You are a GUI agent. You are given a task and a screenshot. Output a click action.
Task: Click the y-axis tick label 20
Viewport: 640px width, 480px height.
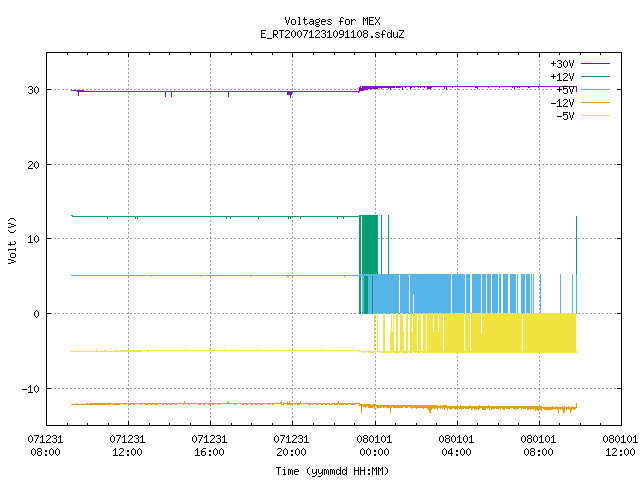point(33,165)
